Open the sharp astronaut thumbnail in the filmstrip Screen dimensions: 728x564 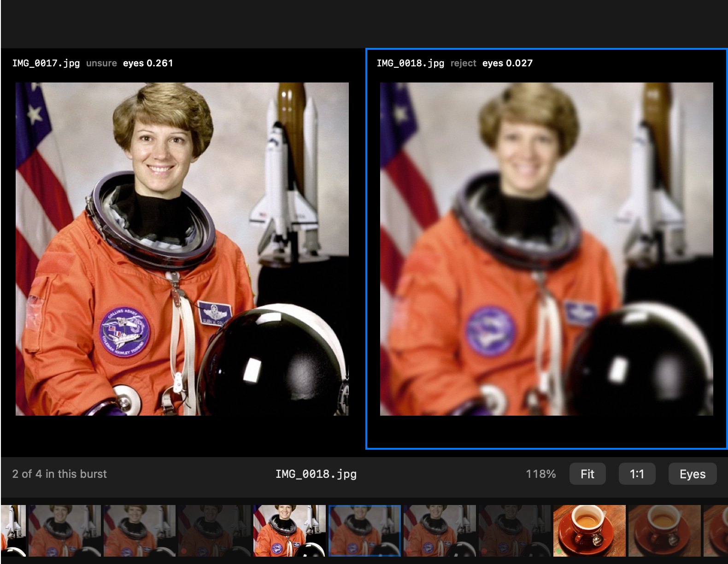click(x=289, y=530)
